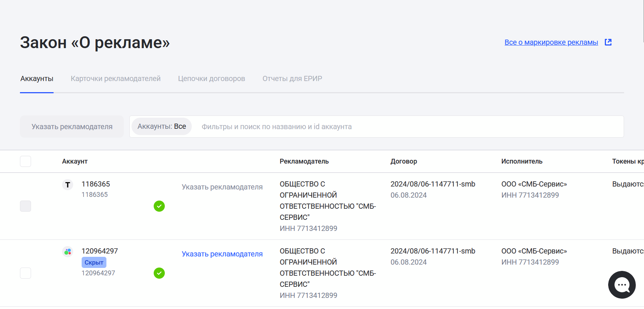Toggle the select-all checkbox in table header
The height and width of the screenshot is (309, 644).
(25, 161)
